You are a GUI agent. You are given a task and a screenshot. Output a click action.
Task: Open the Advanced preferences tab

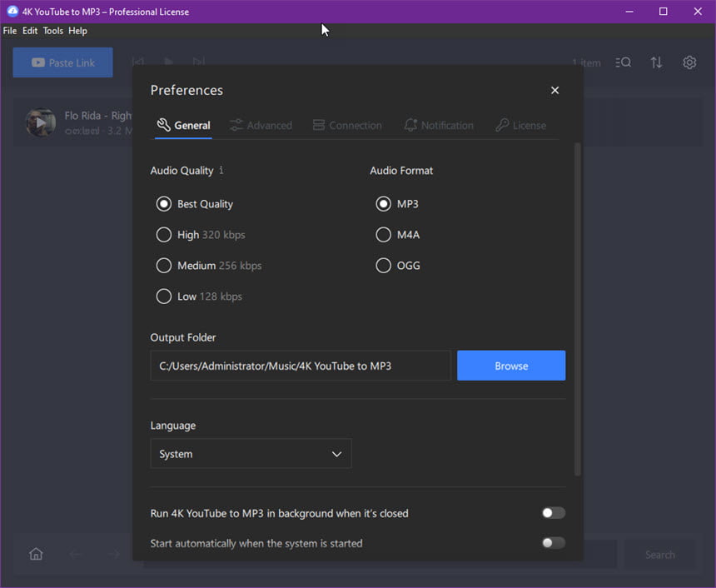point(261,125)
